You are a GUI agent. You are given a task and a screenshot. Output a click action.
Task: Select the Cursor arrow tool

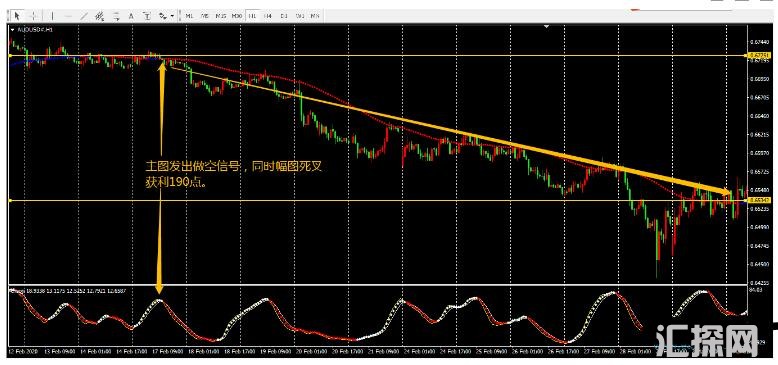pyautogui.click(x=16, y=15)
